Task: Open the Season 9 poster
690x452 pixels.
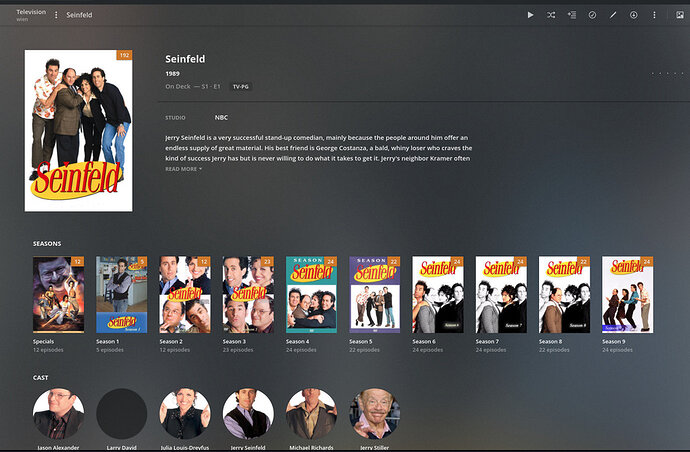Action: (x=628, y=294)
